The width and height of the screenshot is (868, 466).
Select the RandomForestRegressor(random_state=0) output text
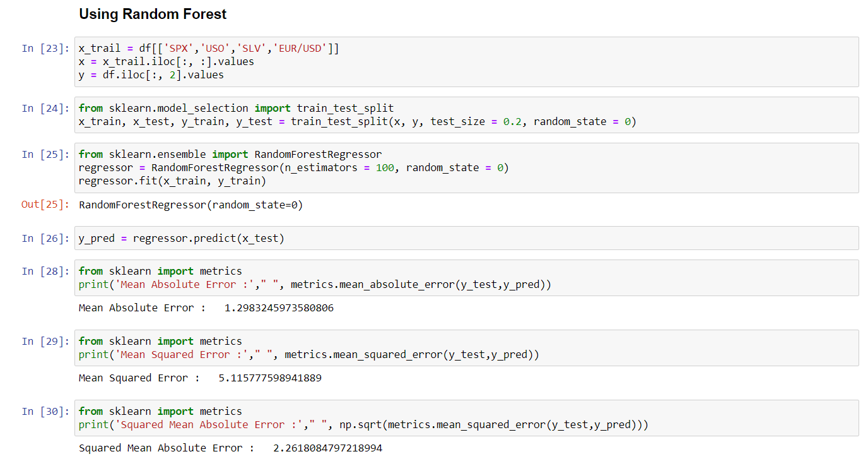[x=190, y=205]
